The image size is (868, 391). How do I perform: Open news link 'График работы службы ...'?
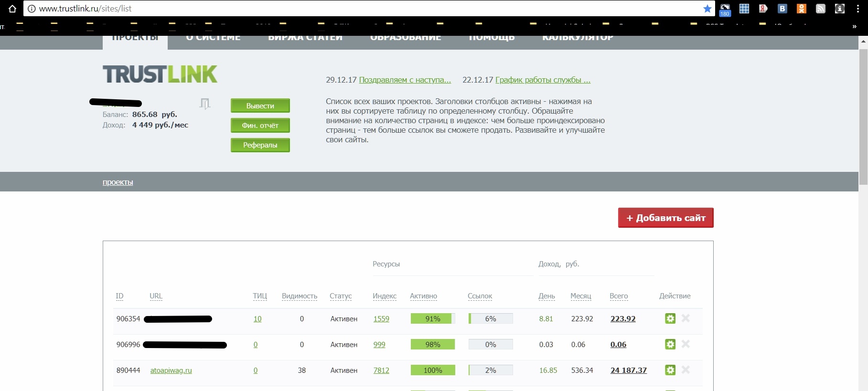(543, 80)
